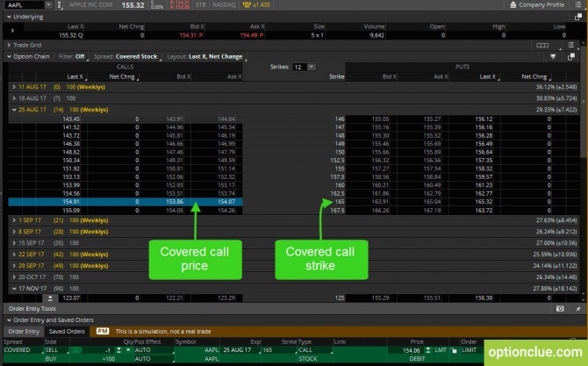Click the Trade Grid layout icon
This screenshot has height=366, width=588.
(x=542, y=46)
